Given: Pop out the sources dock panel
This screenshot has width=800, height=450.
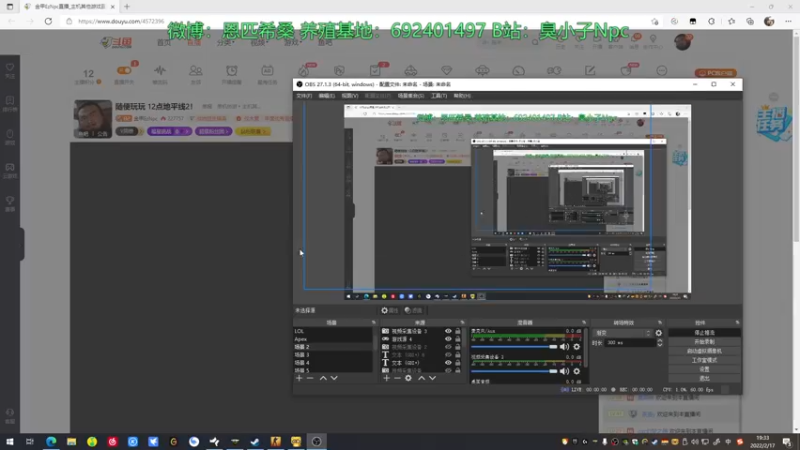Looking at the screenshot, I should coord(462,322).
